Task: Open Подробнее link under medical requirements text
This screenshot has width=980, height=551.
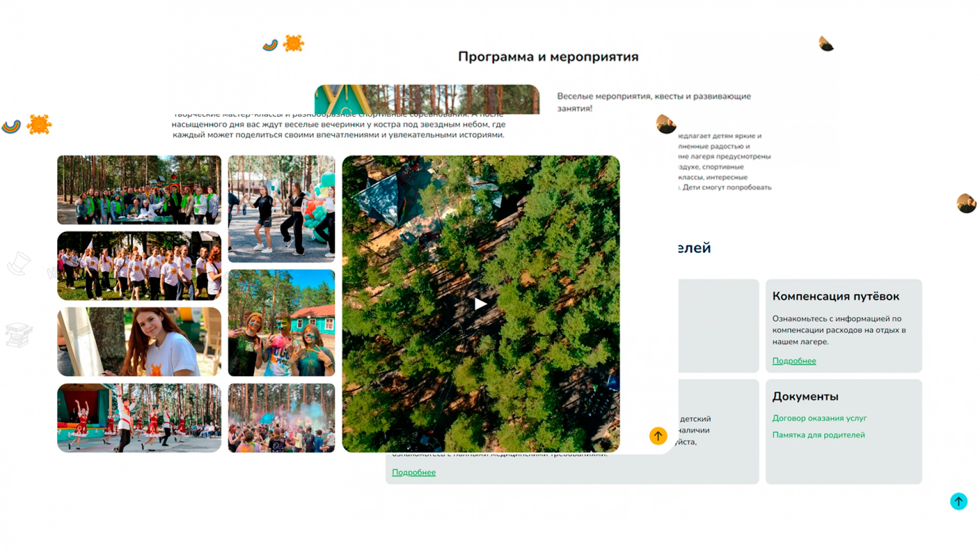Action: click(x=413, y=472)
